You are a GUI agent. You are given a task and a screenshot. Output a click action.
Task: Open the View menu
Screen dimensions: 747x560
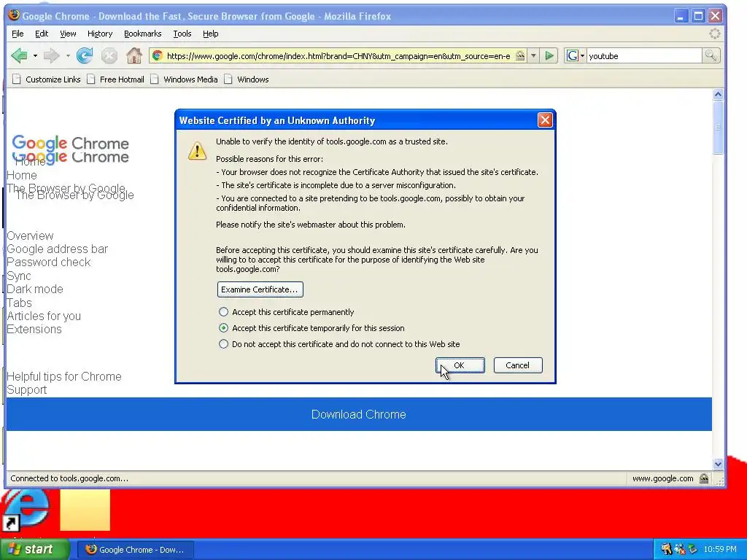click(x=68, y=34)
